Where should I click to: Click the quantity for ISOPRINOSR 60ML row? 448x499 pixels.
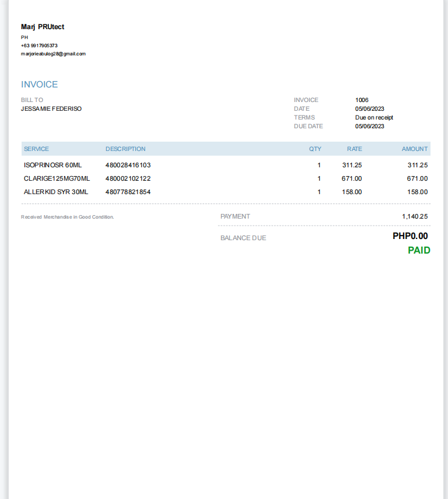(x=319, y=165)
